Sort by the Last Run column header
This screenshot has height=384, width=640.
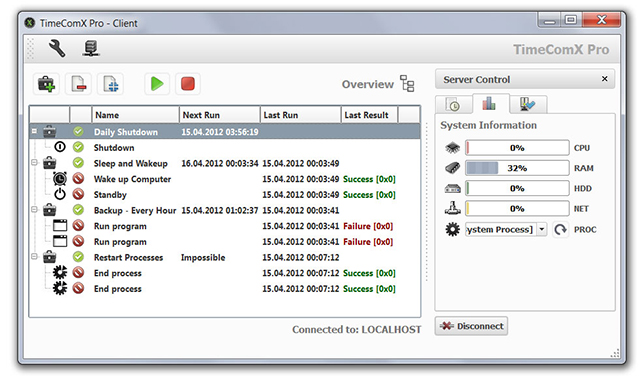300,115
